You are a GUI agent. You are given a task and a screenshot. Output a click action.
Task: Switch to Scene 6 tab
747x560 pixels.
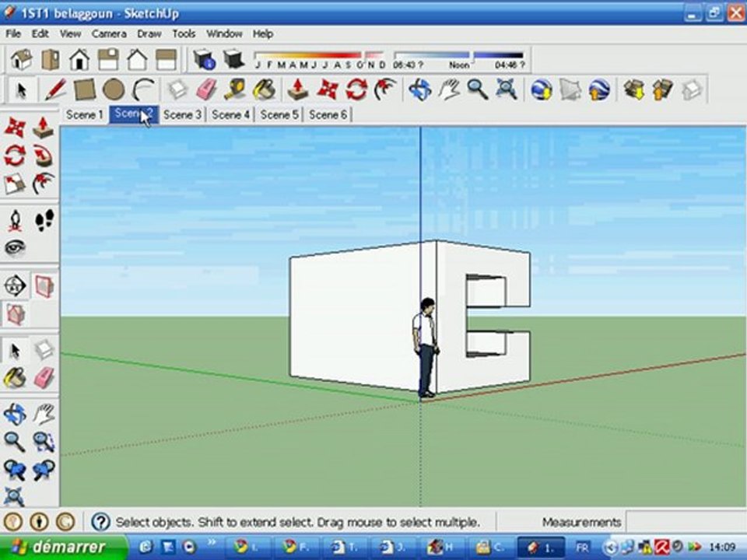coord(328,115)
